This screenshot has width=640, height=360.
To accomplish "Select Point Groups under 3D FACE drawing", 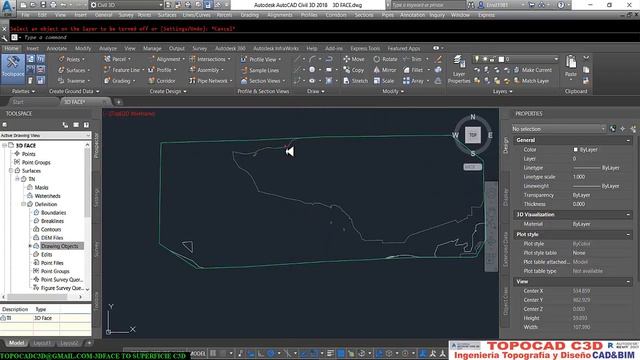I will coord(36,162).
